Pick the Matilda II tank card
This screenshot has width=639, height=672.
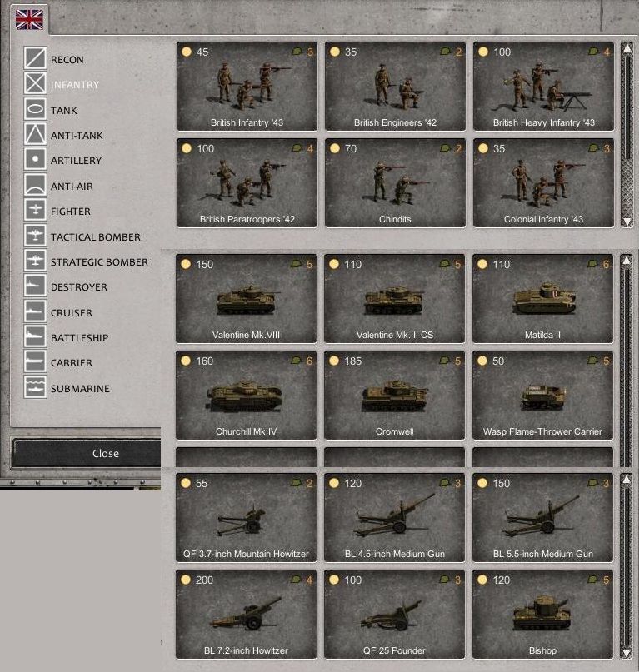[542, 298]
